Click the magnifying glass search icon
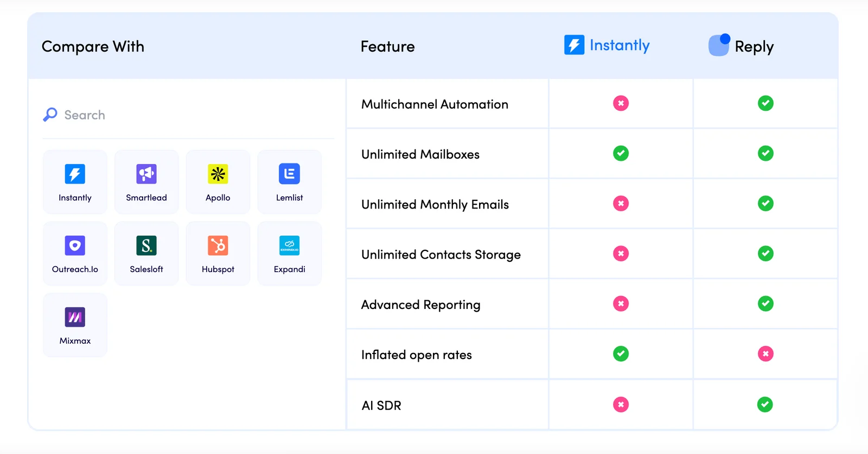 [50, 115]
